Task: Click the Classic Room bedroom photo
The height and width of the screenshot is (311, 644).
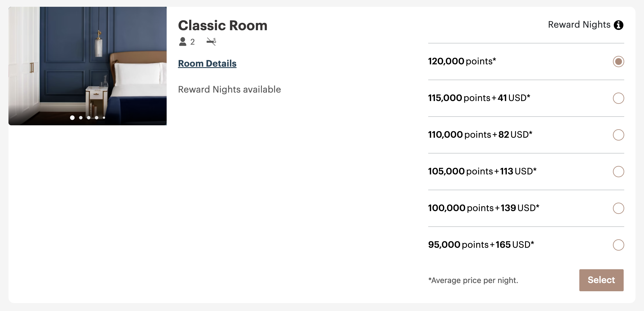Action: pos(88,65)
